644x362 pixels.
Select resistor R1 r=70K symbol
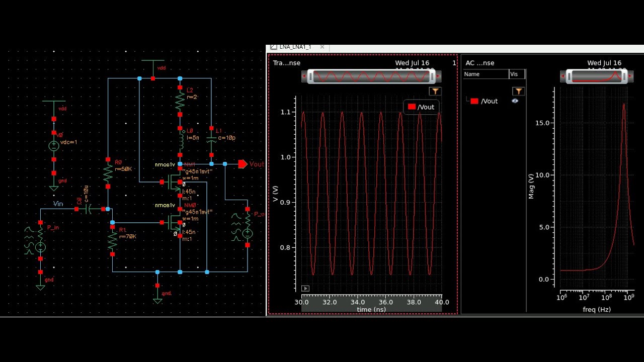112,240
